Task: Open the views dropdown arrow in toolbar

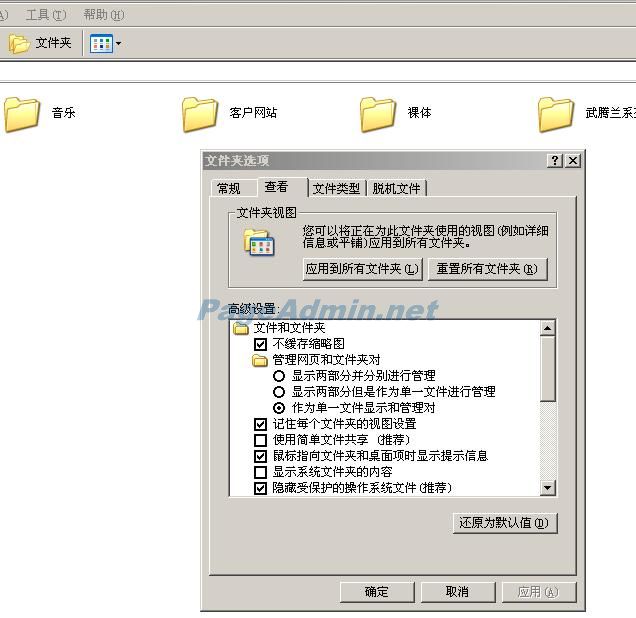Action: click(x=119, y=44)
